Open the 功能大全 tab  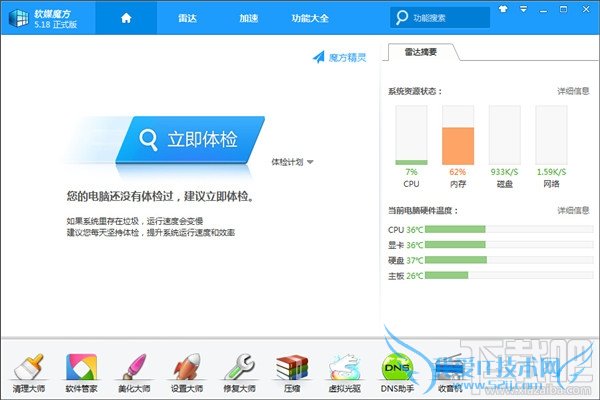point(310,18)
